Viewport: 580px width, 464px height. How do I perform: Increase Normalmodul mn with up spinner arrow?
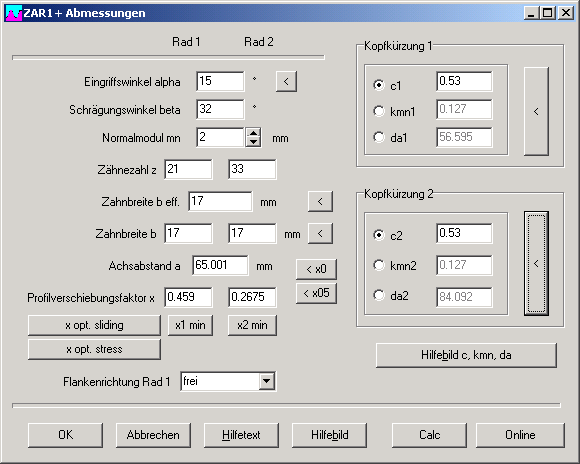point(253,133)
